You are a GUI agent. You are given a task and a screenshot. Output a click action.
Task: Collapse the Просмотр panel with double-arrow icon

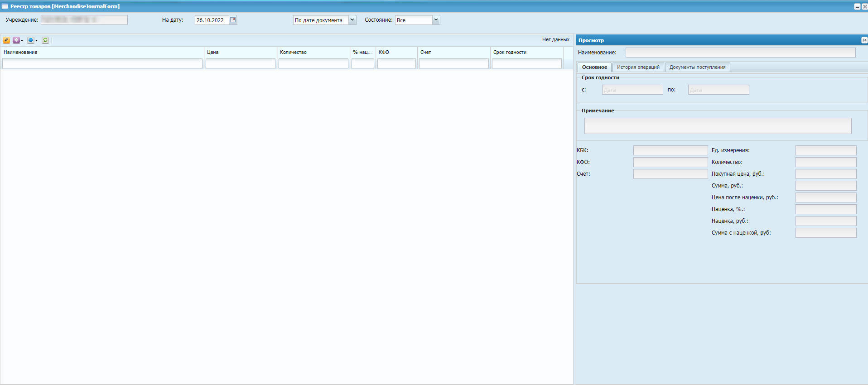(x=864, y=40)
